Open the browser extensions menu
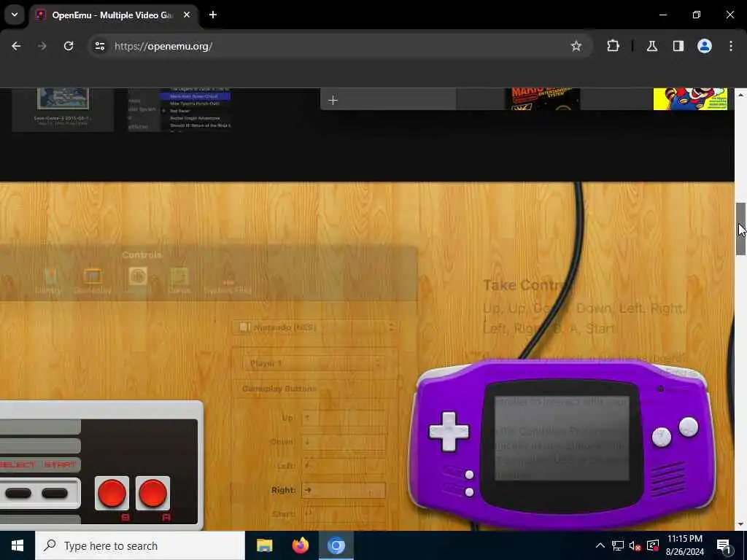The image size is (747, 560). pyautogui.click(x=613, y=46)
